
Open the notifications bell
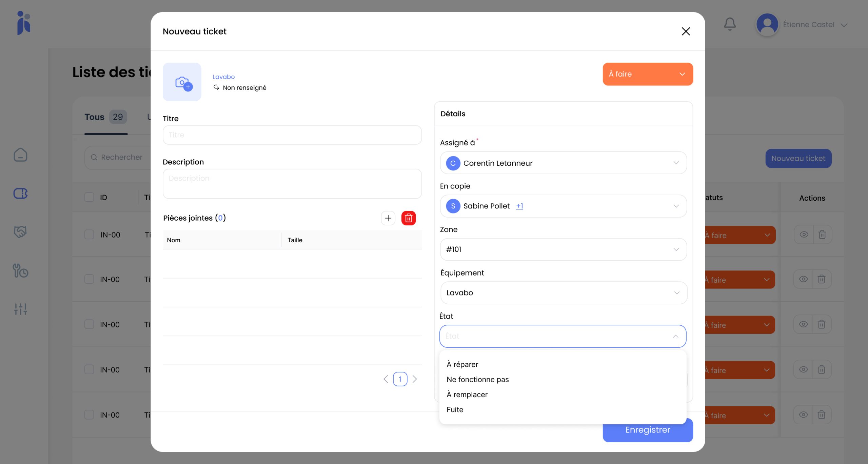click(730, 24)
